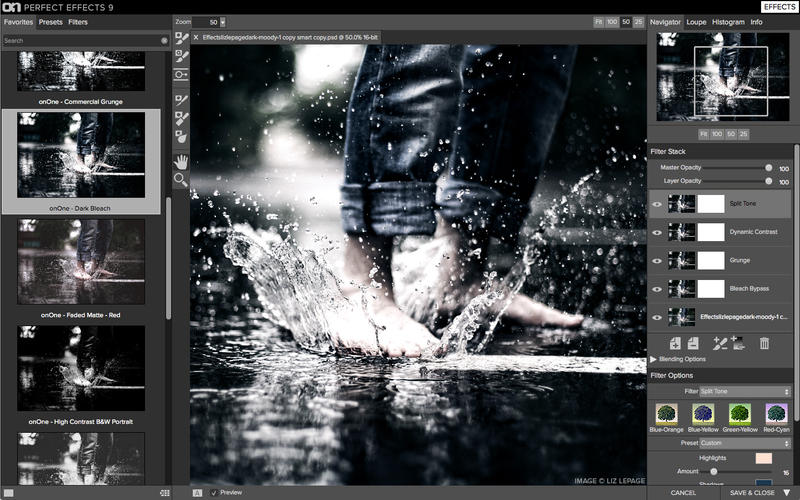This screenshot has height=500, width=800.
Task: Choose the Green-Yellow split tone icon
Action: 740,413
